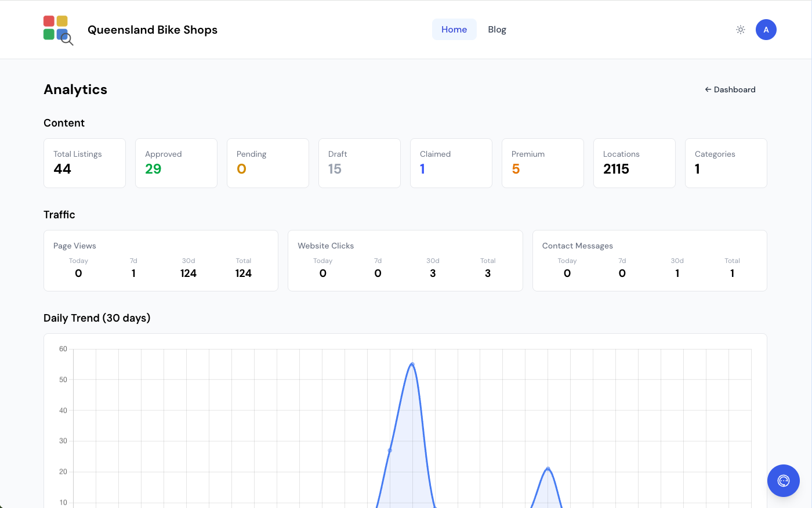The image size is (812, 508).
Task: Select Home in the navigation bar
Action: coord(454,29)
